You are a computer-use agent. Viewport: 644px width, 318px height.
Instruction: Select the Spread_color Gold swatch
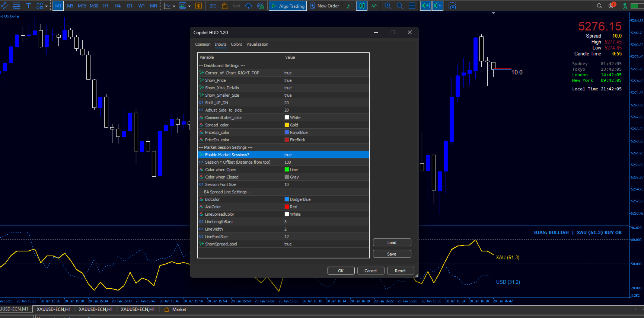(287, 125)
